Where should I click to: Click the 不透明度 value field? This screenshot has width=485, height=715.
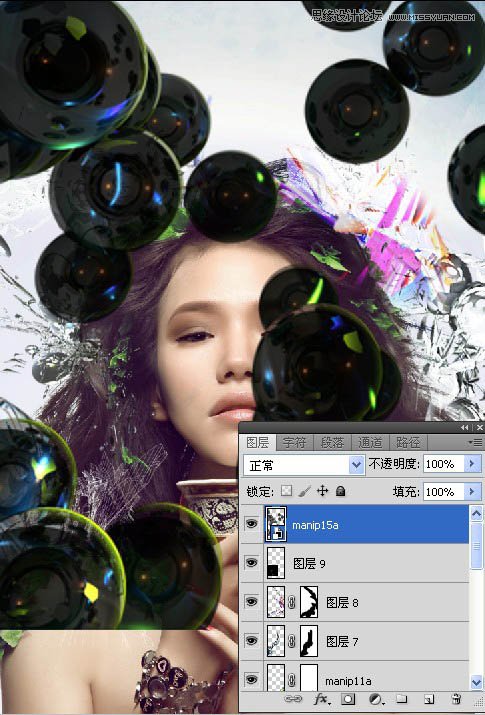pos(444,464)
